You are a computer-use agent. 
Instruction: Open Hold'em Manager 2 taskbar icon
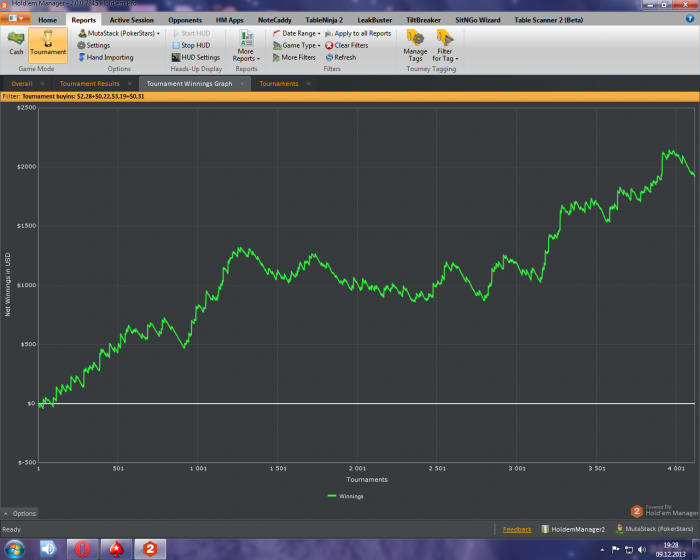coord(150,549)
